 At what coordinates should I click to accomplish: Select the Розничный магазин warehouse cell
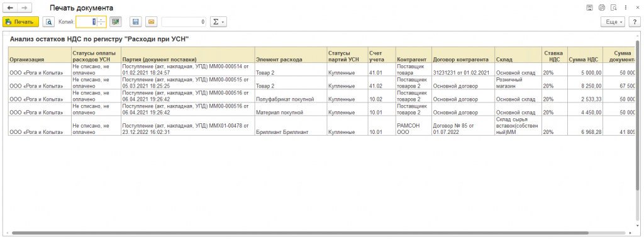(x=518, y=82)
